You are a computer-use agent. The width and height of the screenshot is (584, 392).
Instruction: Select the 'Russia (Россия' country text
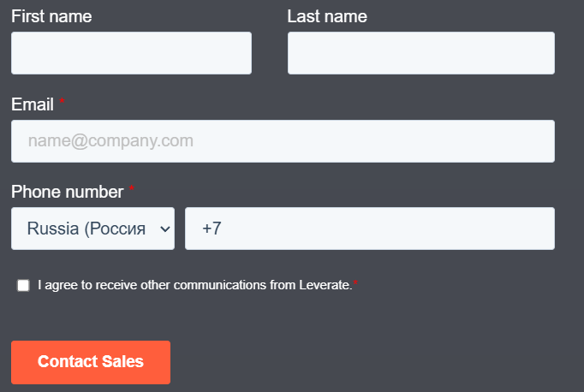pyautogui.click(x=86, y=229)
